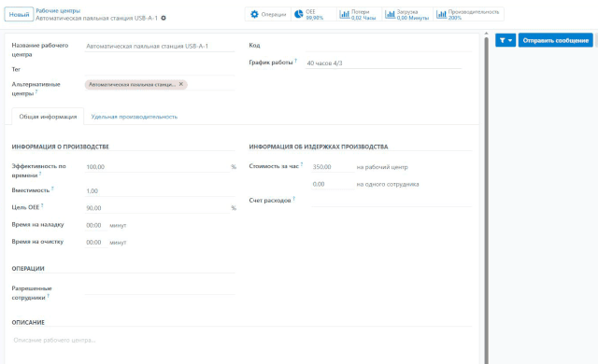Image resolution: width=598 pixels, height=364 pixels.
Task: Switch to Удельная производительность tab
Action: [x=135, y=117]
